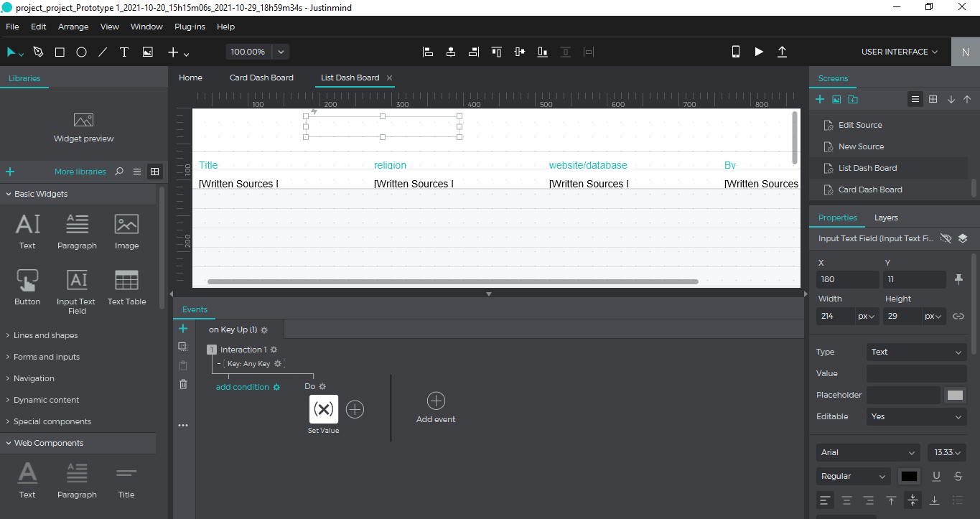
Task: Select the Pen tool in the toolbar
Action: pos(38,52)
